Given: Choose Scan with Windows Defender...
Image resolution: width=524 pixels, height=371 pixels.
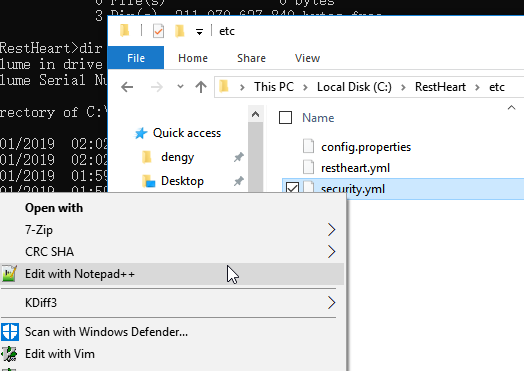Looking at the screenshot, I should pos(172,332).
